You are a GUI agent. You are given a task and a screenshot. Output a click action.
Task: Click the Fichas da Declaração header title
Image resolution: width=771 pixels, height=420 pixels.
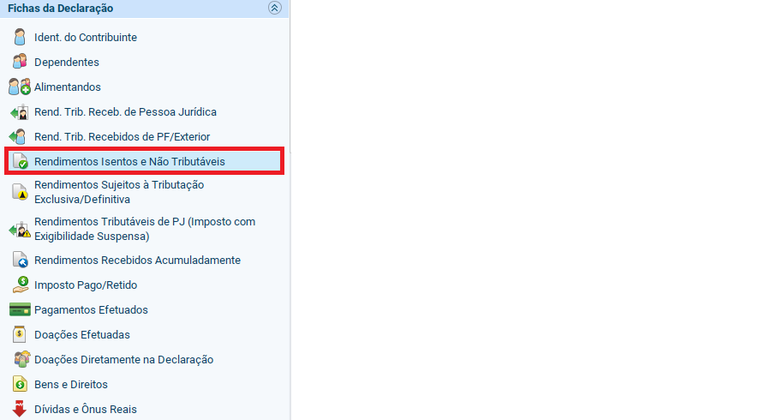click(x=60, y=8)
